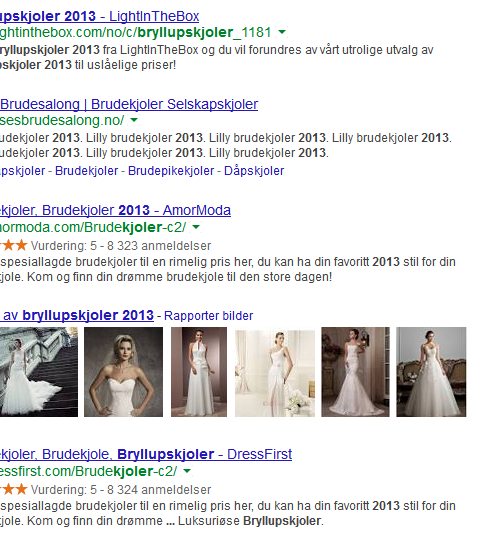This screenshot has width=480, height=546.
Task: Click snippet text 'til uslåelige priser!'
Action: (x=125, y=65)
